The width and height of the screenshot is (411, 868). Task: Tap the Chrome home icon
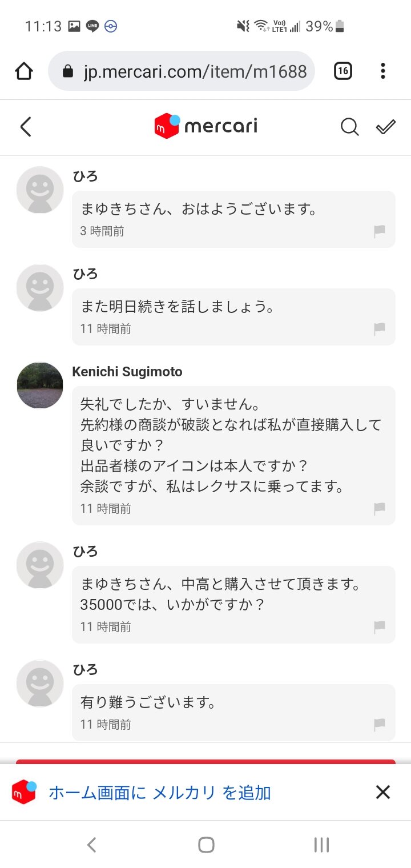(x=24, y=71)
